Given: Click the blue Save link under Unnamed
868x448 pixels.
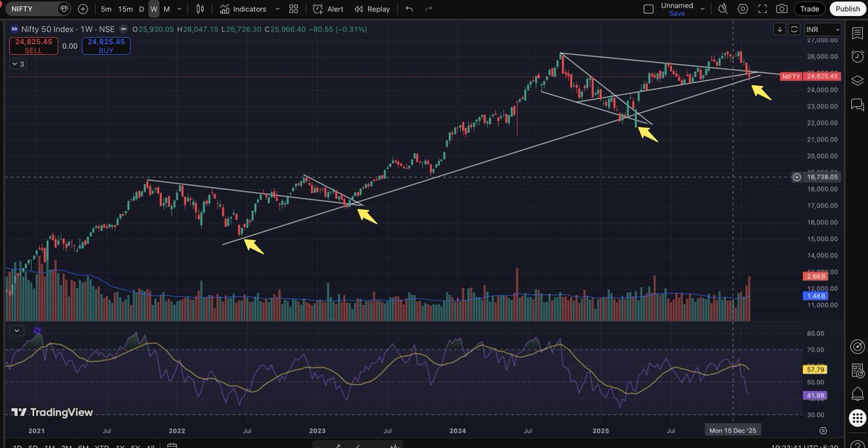Looking at the screenshot, I should point(677,13).
